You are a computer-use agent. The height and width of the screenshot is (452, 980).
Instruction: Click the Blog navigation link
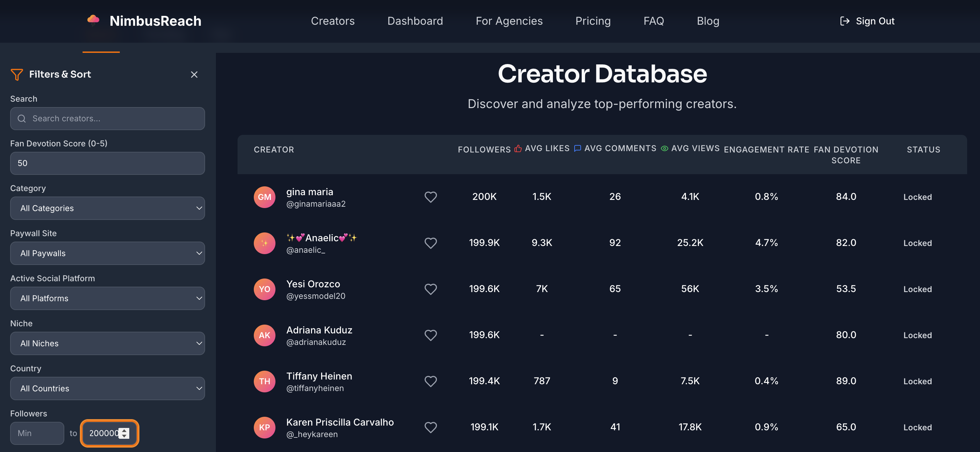pos(708,21)
